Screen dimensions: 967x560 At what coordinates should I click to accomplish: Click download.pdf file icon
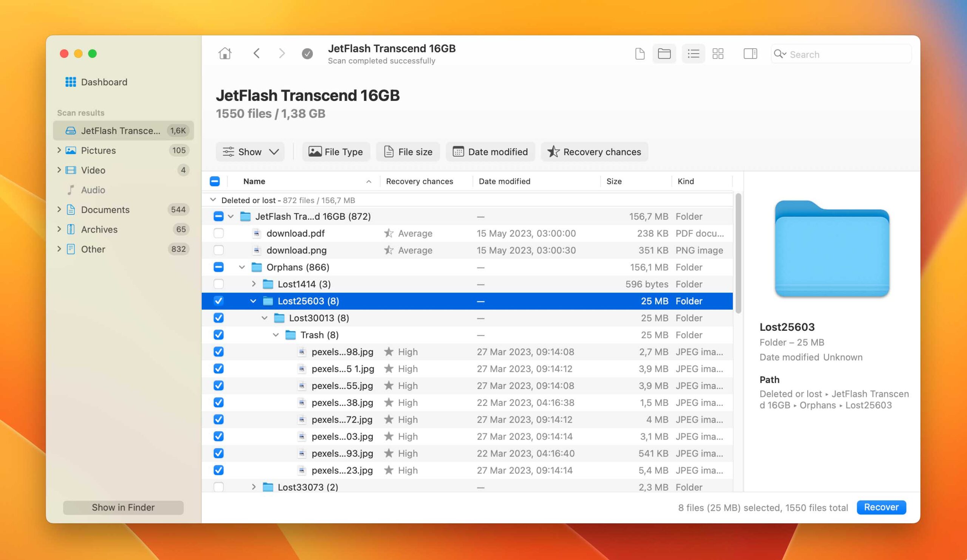pyautogui.click(x=257, y=233)
